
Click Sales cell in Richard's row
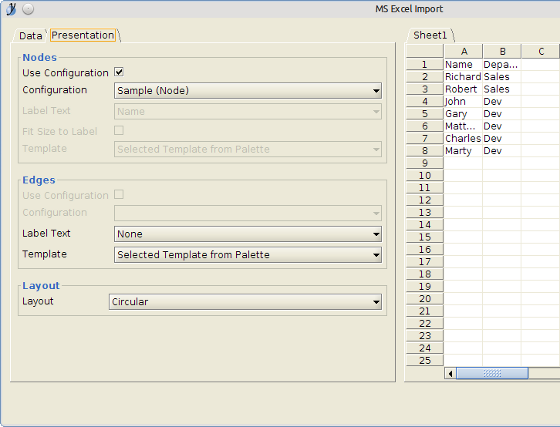click(502, 77)
